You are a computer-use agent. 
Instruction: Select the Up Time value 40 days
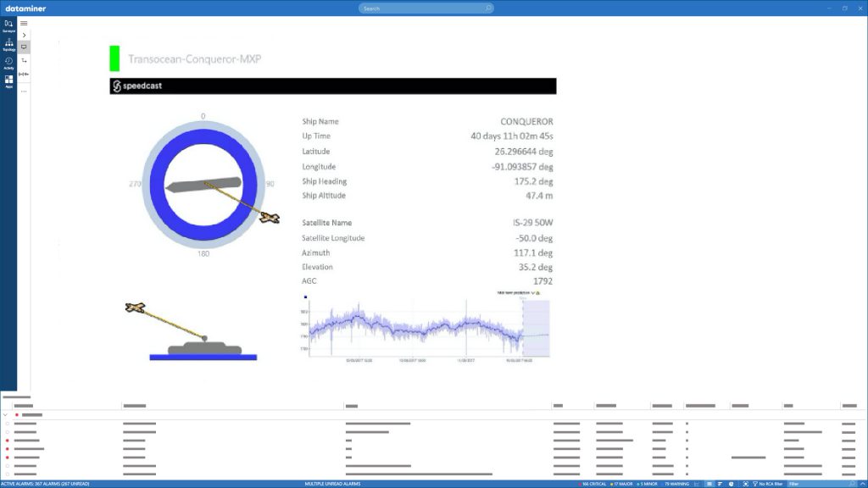[x=511, y=136]
